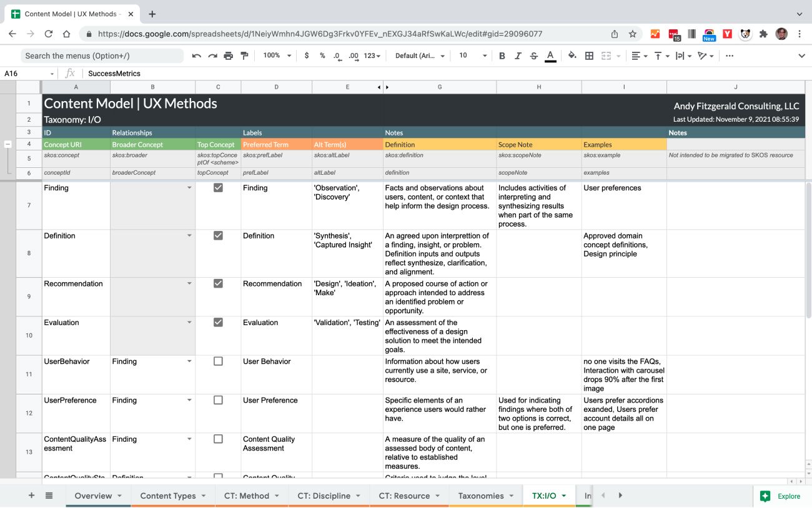Click the Undo arrow in the toolbar
This screenshot has width=812, height=508.
[197, 56]
